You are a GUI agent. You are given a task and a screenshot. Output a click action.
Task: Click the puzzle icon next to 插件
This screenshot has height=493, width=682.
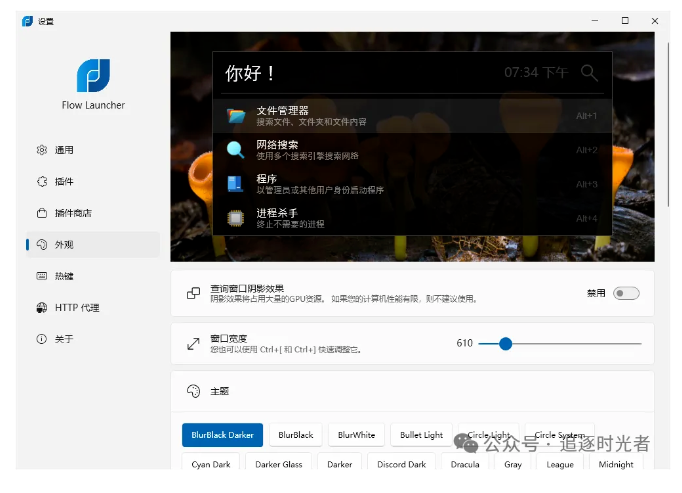[42, 181]
